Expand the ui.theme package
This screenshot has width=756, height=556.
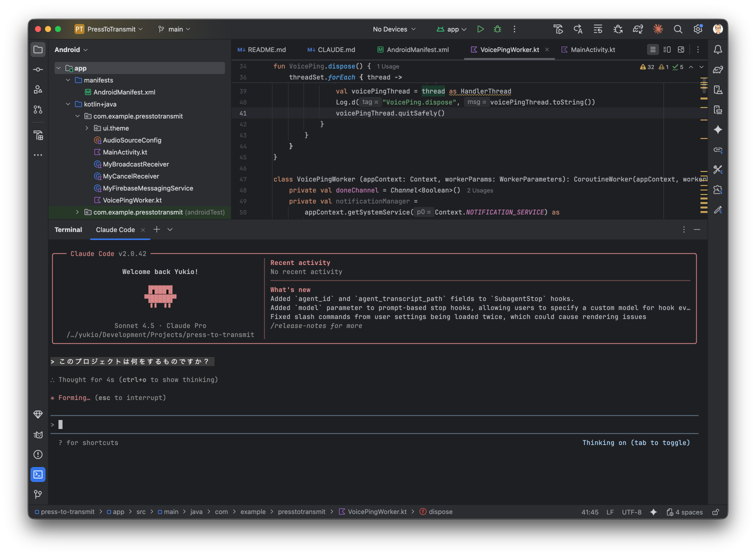coord(87,128)
